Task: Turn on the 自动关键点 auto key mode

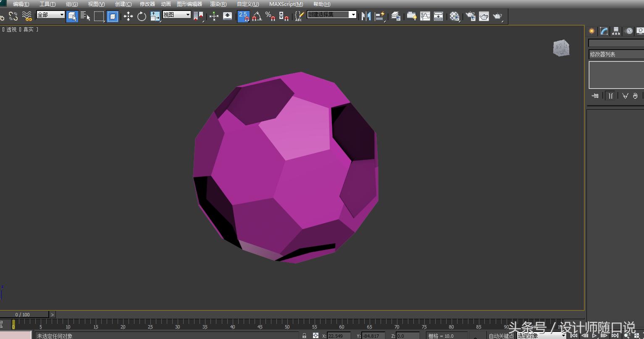Action: [501, 336]
